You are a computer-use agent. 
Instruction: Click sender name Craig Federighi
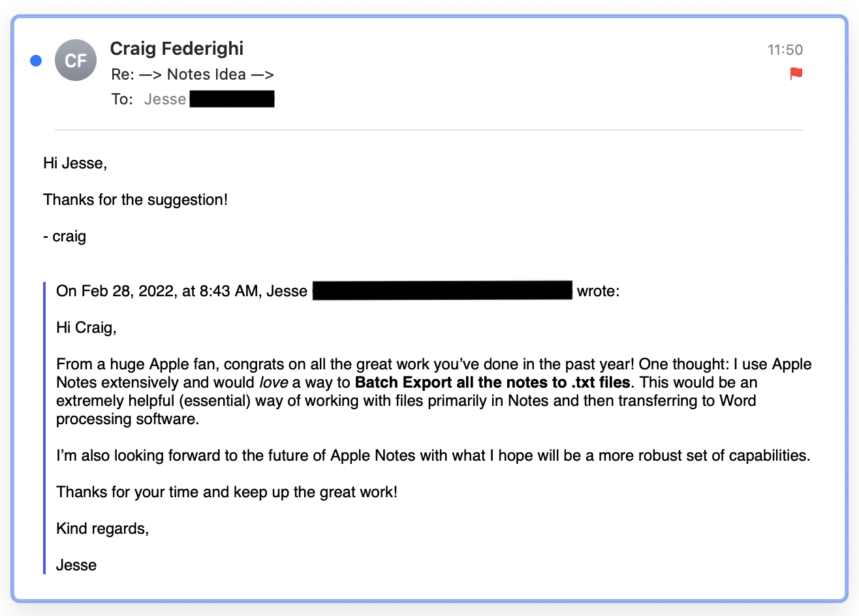(x=176, y=48)
